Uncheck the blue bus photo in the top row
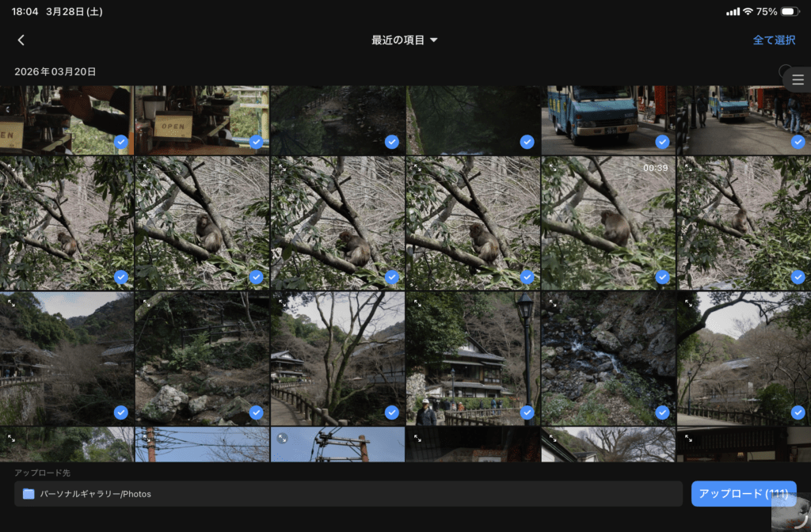This screenshot has height=532, width=811. pos(662,142)
